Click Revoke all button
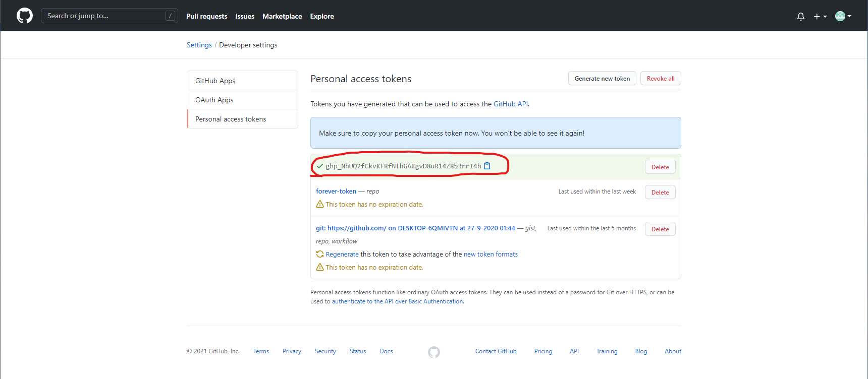The height and width of the screenshot is (379, 868). (x=661, y=78)
